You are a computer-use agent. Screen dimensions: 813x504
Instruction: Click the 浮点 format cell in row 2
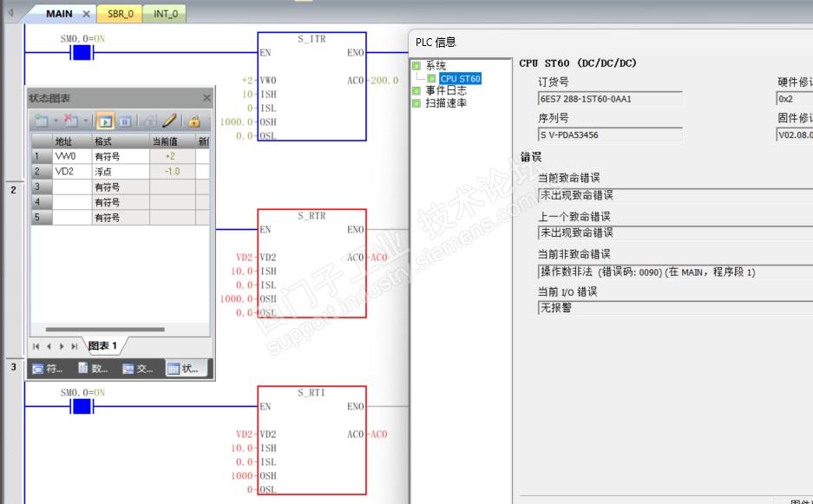[x=121, y=171]
